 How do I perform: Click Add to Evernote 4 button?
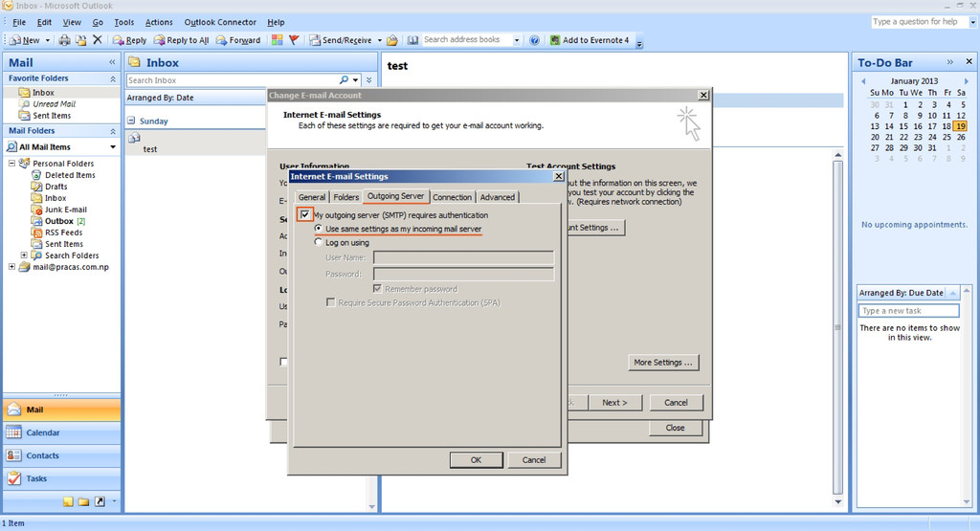pos(590,40)
